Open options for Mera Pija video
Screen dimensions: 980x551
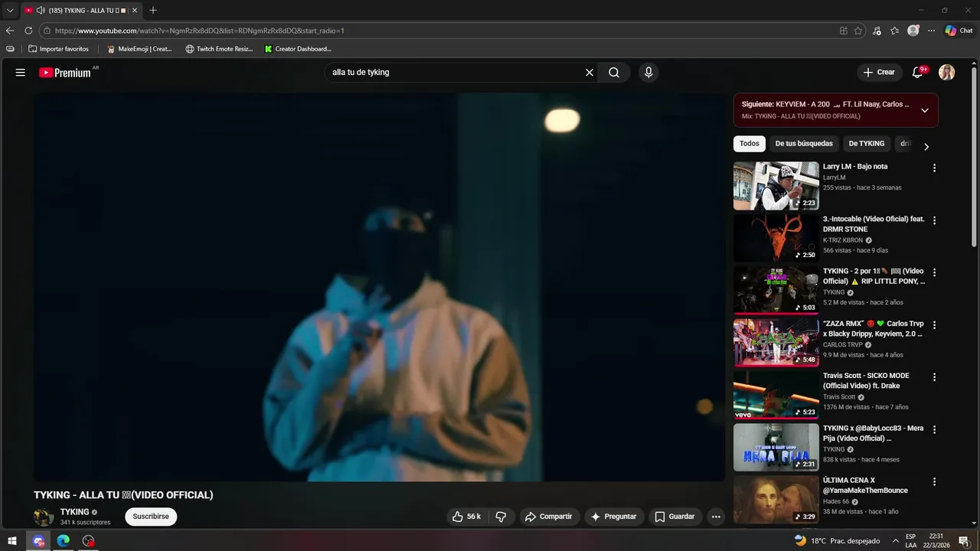pyautogui.click(x=934, y=429)
